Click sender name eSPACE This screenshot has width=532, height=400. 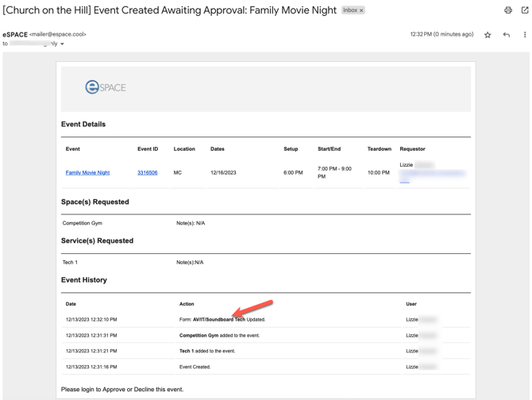coord(15,34)
